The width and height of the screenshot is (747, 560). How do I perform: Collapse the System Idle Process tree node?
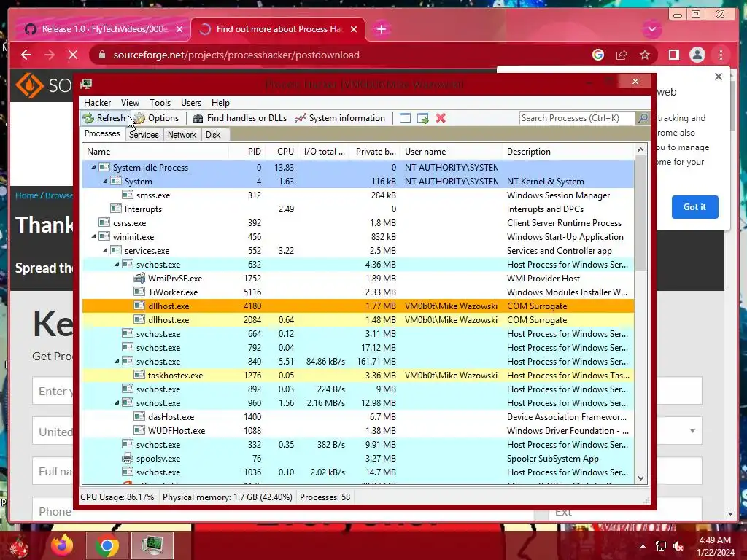point(94,168)
